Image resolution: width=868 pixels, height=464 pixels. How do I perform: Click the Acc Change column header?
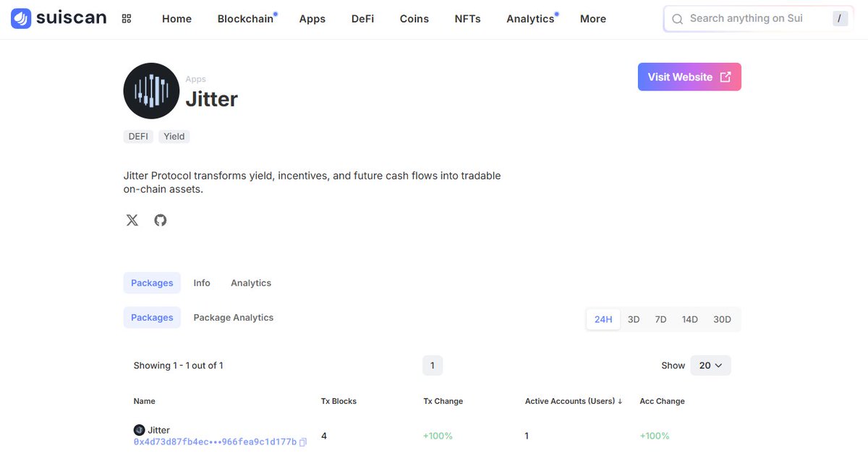point(662,401)
